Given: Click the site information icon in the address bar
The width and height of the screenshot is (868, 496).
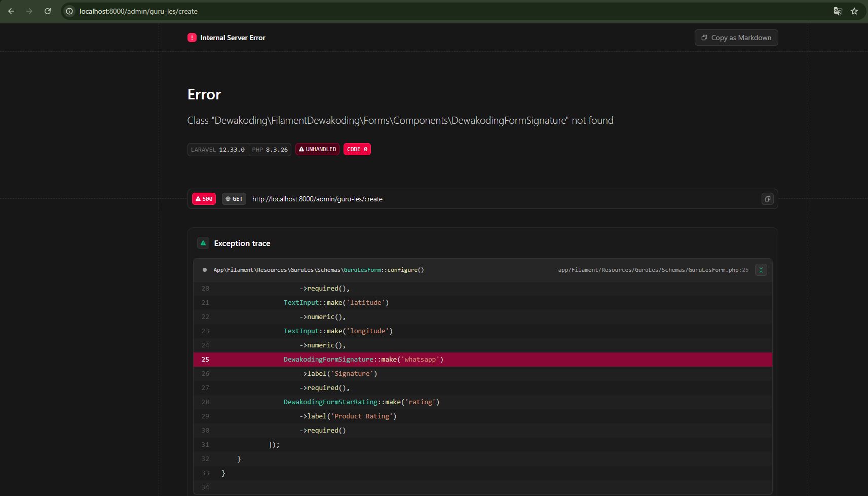Looking at the screenshot, I should click(69, 11).
